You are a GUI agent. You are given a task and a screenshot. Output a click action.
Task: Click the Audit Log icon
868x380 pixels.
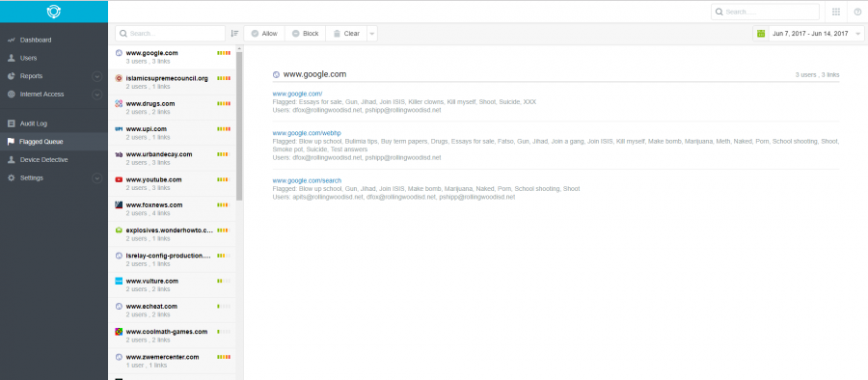tap(11, 123)
